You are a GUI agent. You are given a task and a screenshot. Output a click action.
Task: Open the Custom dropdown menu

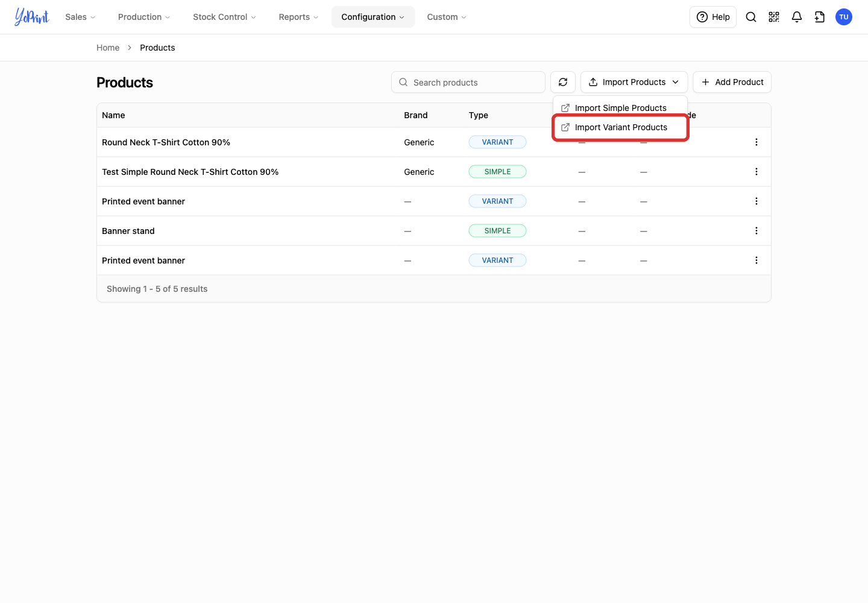tap(447, 17)
